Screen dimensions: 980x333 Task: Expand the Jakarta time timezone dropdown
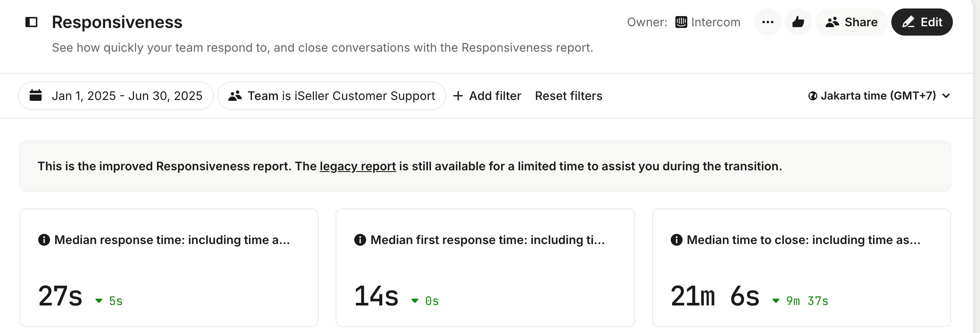(879, 96)
